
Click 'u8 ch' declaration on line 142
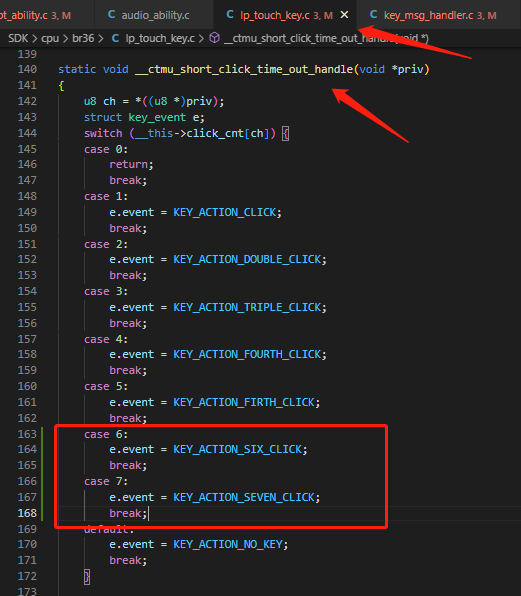point(100,101)
